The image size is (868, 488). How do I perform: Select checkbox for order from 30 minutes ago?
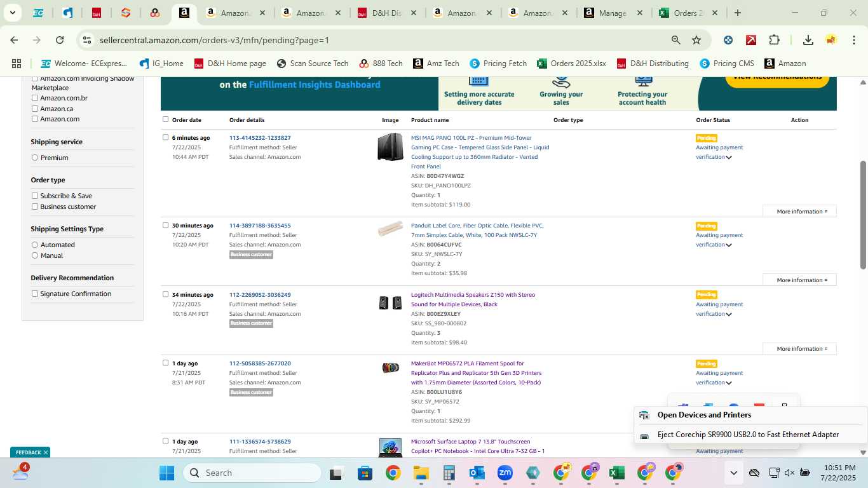click(166, 225)
